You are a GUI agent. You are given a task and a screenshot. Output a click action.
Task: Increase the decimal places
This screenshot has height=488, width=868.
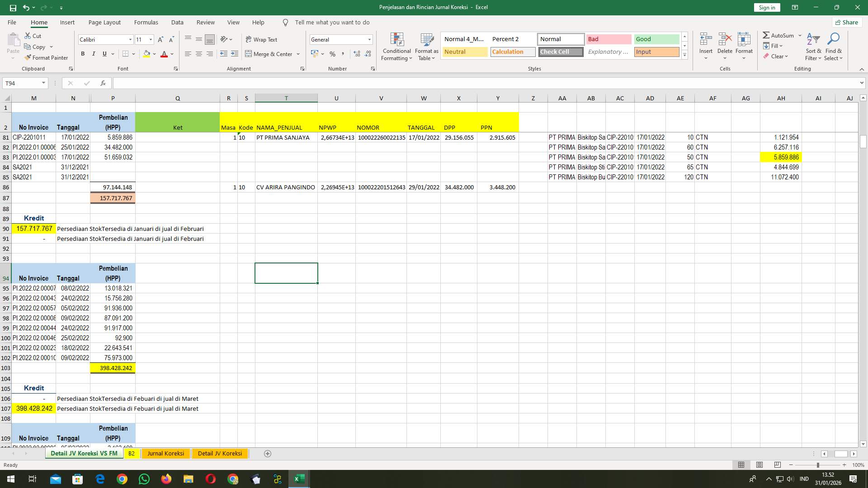tap(357, 54)
